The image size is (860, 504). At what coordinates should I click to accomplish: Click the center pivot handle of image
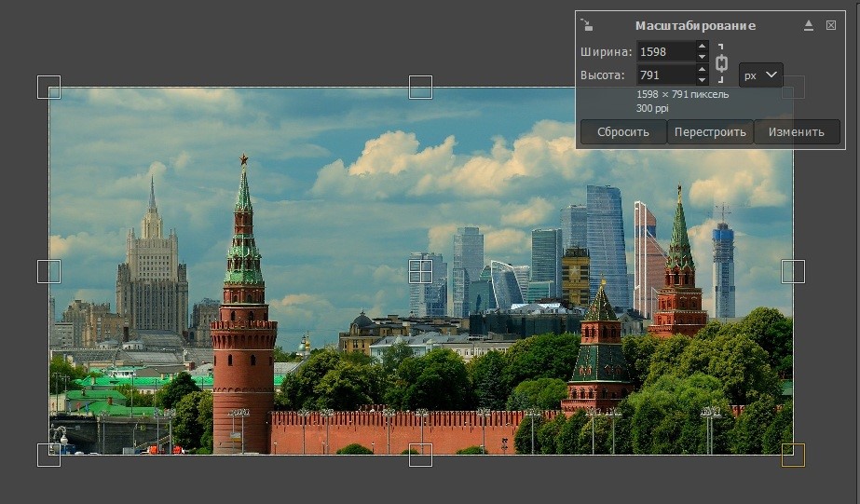click(420, 271)
